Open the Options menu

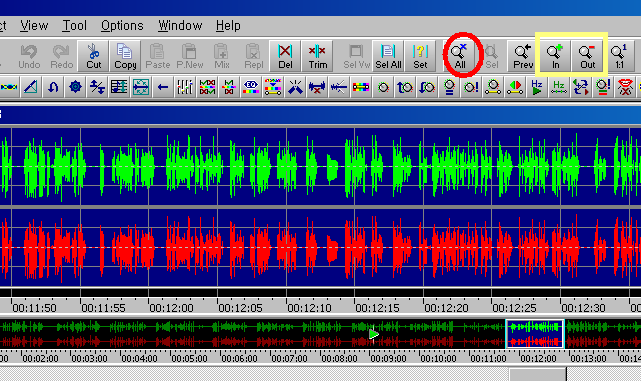point(122,26)
